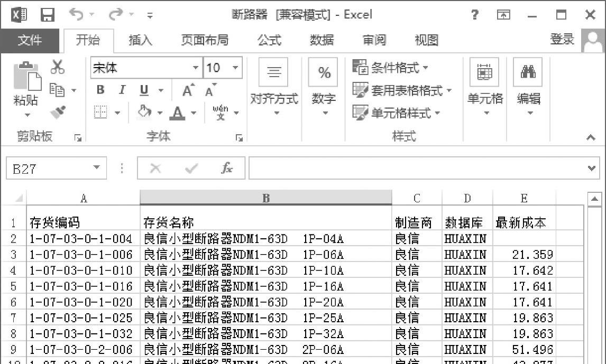Click the Save icon in quick access toolbar

[x=48, y=15]
